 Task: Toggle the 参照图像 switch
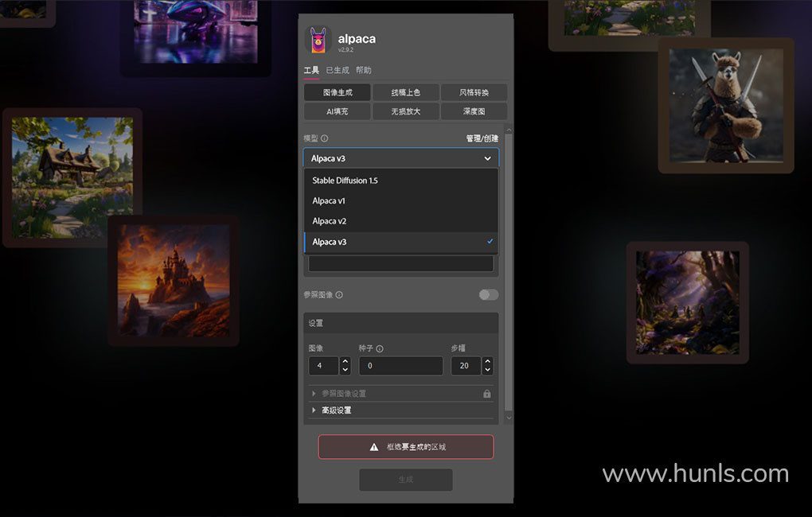coord(488,294)
